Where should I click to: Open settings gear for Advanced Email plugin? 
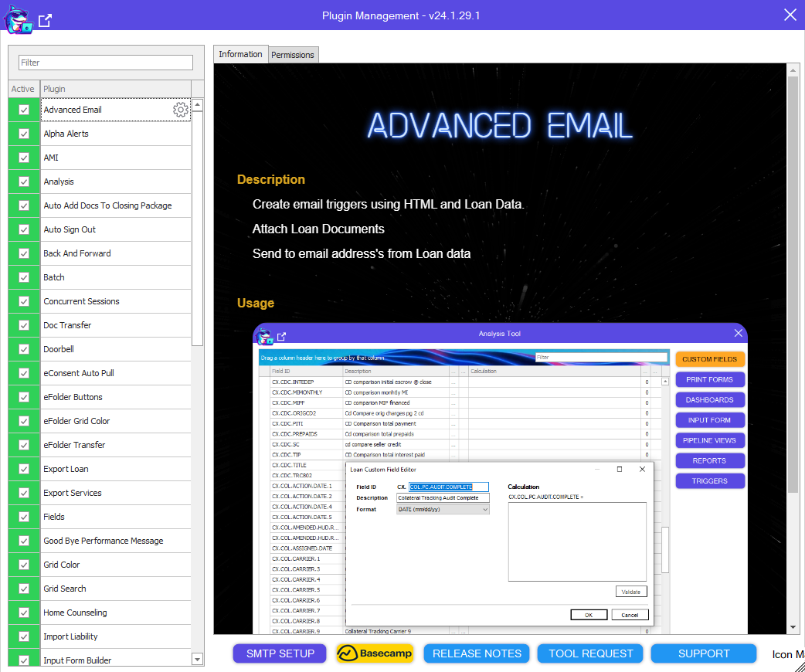click(180, 110)
